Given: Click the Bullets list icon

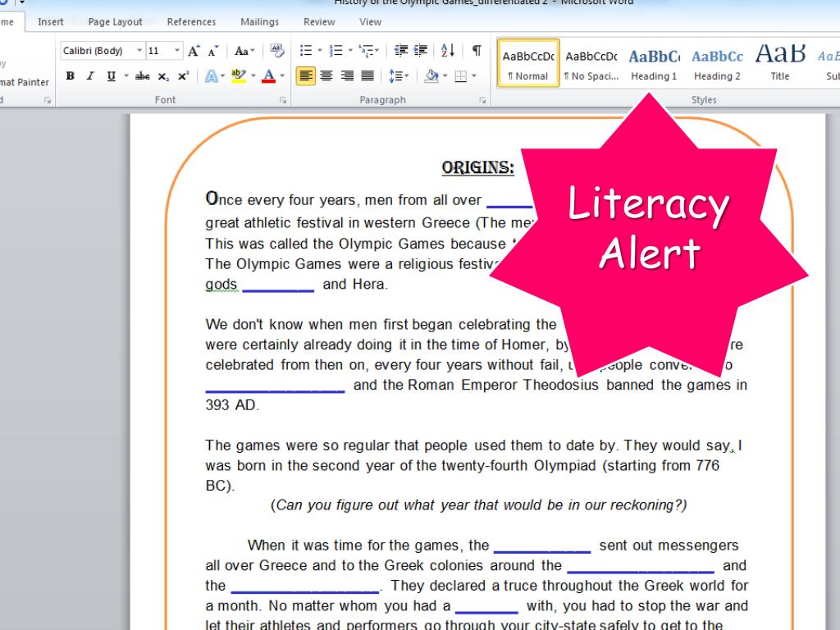Looking at the screenshot, I should (306, 50).
